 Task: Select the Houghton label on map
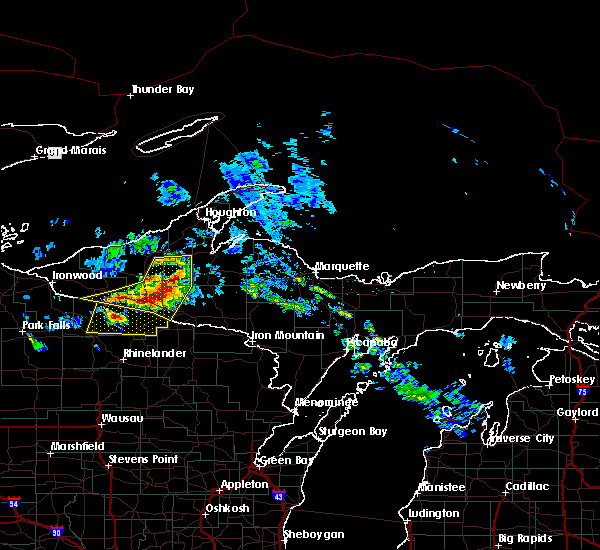tap(231, 212)
